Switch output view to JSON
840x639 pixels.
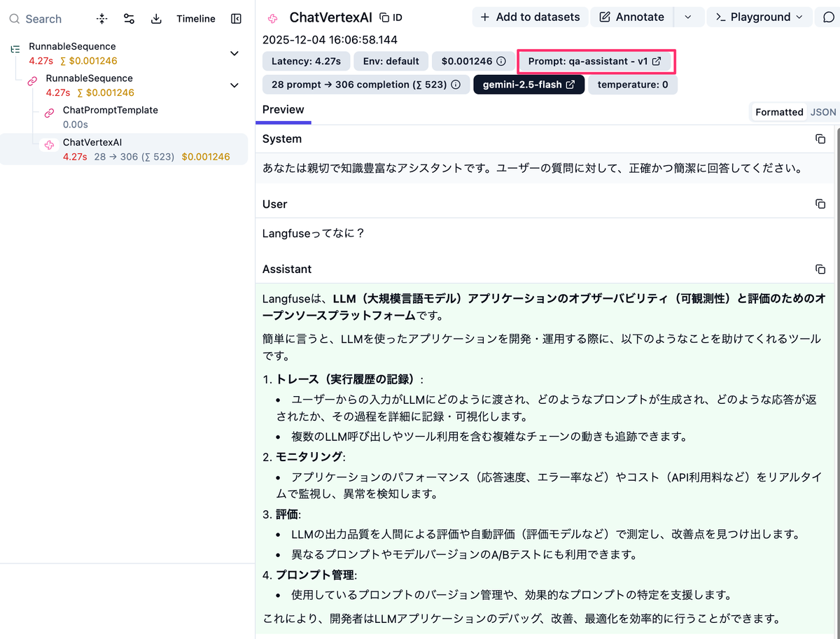(823, 112)
